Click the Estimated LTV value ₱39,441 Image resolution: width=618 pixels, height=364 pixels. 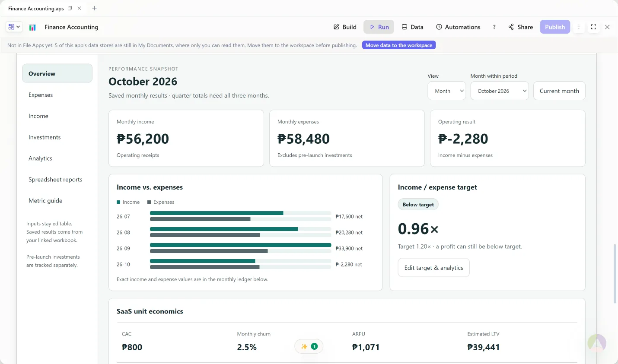click(x=484, y=347)
